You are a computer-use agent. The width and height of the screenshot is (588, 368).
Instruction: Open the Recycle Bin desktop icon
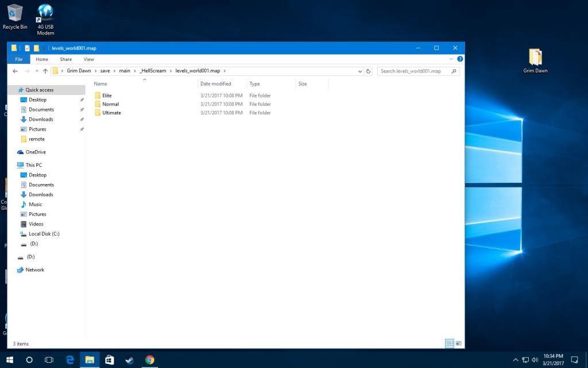click(x=15, y=17)
